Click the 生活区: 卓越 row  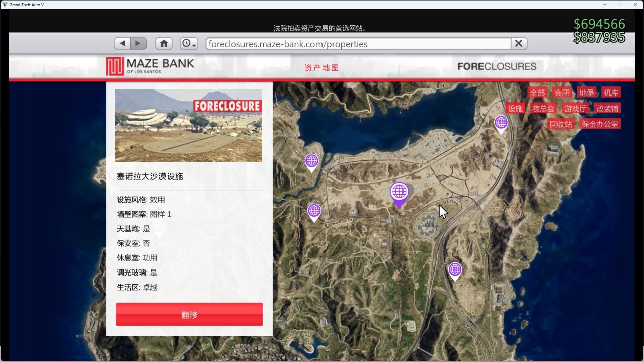coord(137,287)
